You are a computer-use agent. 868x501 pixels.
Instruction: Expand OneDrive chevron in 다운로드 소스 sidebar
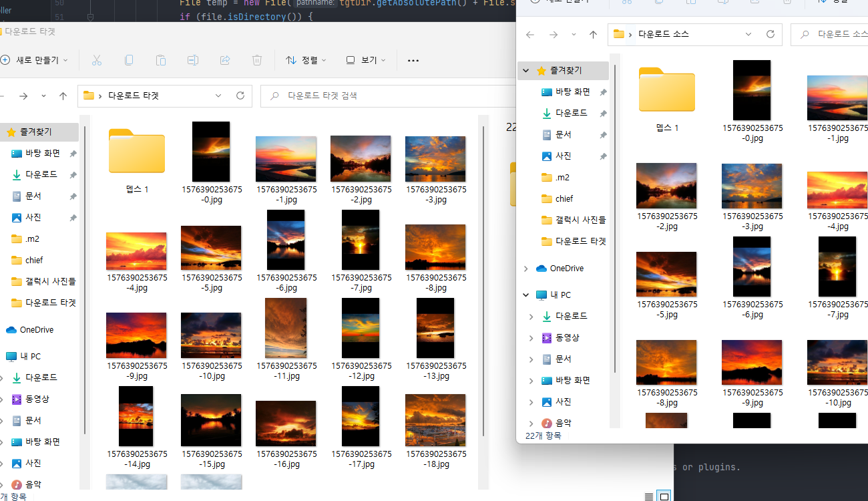526,269
